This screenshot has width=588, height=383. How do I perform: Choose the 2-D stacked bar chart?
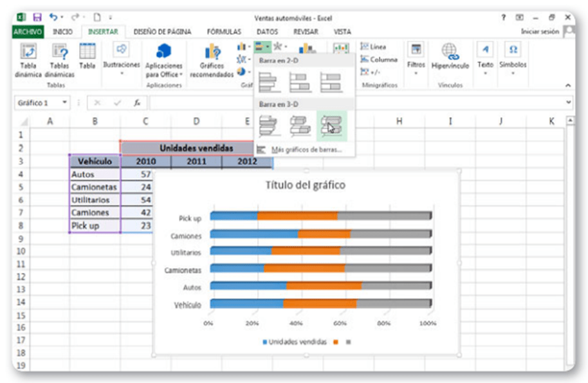click(300, 82)
